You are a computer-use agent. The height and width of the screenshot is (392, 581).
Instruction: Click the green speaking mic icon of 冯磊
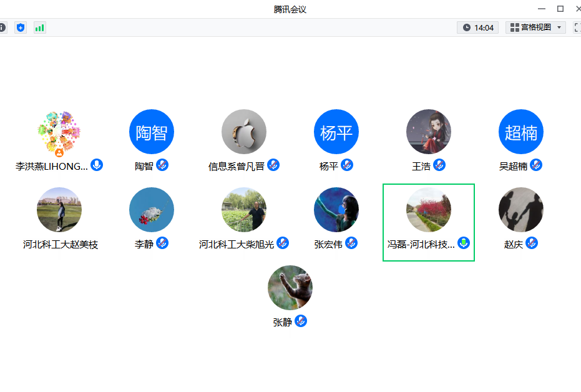[464, 243]
